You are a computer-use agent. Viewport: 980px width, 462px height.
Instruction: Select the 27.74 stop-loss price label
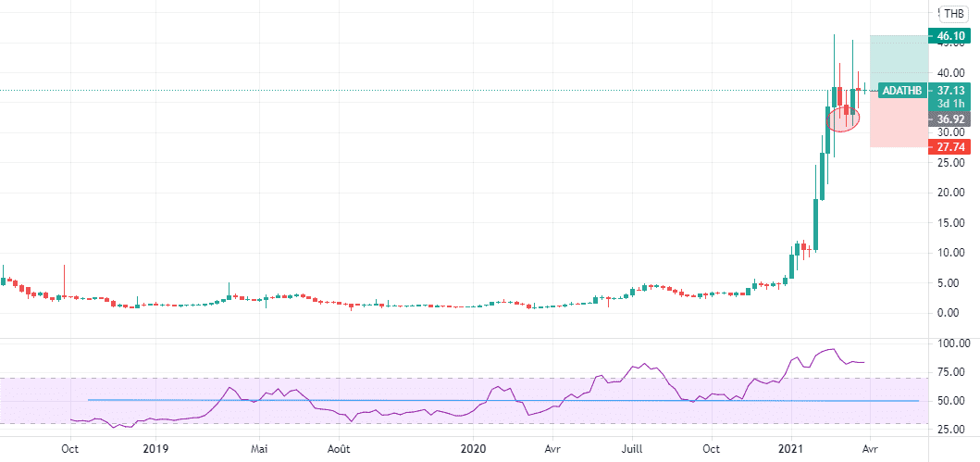pos(950,147)
